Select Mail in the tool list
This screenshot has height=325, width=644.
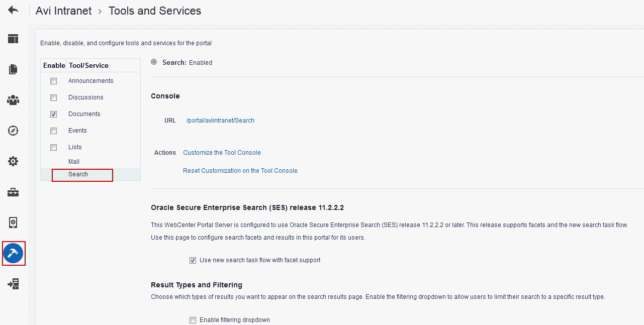click(x=74, y=162)
